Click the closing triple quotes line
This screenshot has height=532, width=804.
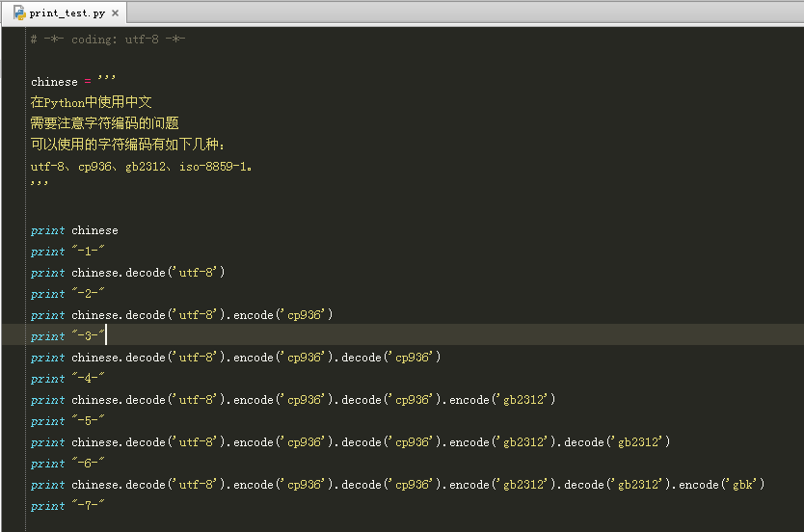(39, 183)
